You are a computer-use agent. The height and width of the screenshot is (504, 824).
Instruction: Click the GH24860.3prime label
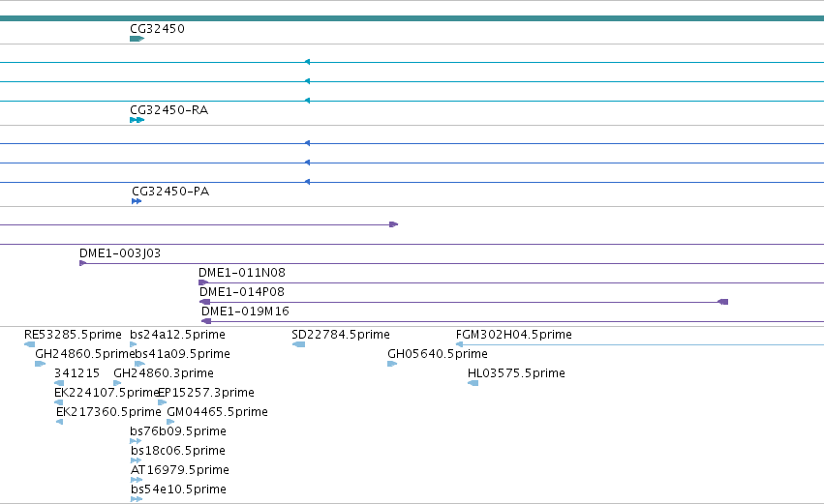pyautogui.click(x=164, y=373)
